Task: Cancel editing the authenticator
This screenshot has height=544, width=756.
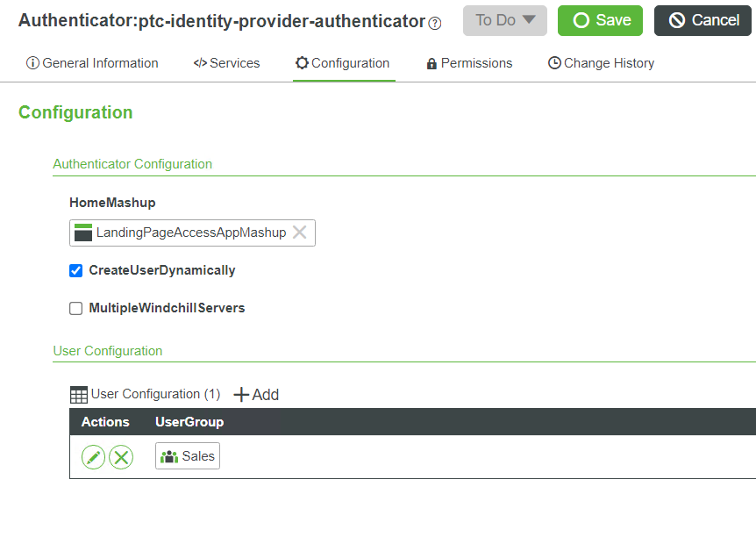Action: [x=703, y=20]
